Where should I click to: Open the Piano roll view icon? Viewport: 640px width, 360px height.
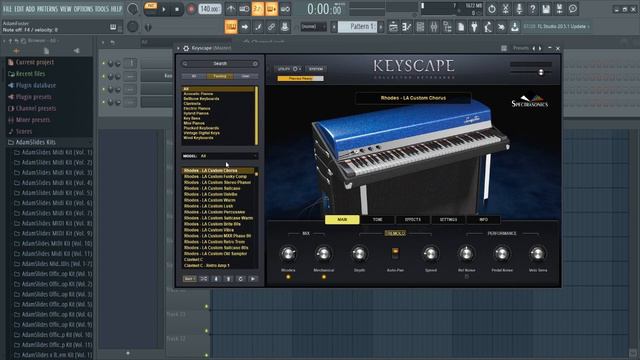coord(407,27)
